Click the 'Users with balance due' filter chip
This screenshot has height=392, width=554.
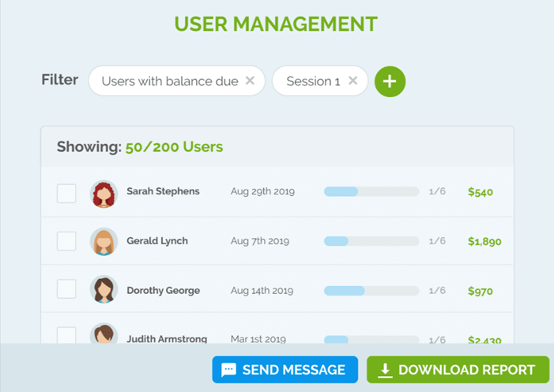point(170,81)
